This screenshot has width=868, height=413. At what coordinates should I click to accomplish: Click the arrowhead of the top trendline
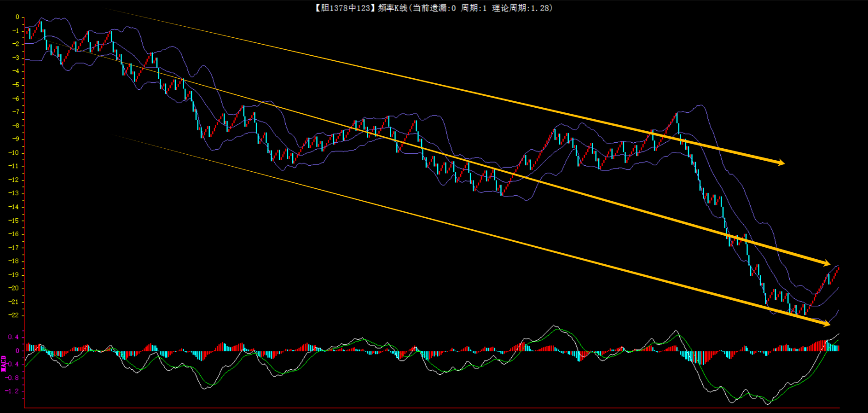781,163
